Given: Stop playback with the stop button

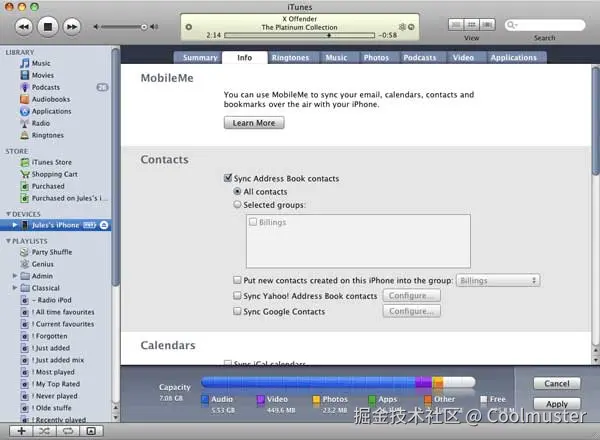Looking at the screenshot, I should (48, 27).
